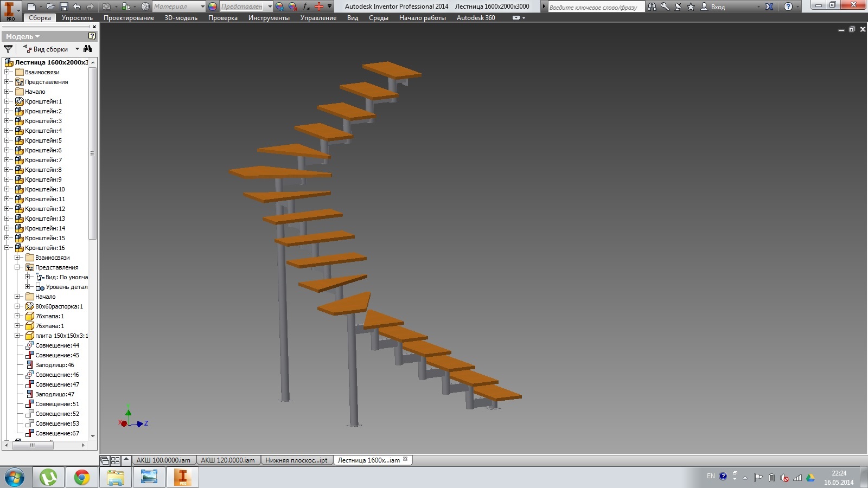The image size is (868, 488).
Task: Undo the last action
Action: point(76,7)
